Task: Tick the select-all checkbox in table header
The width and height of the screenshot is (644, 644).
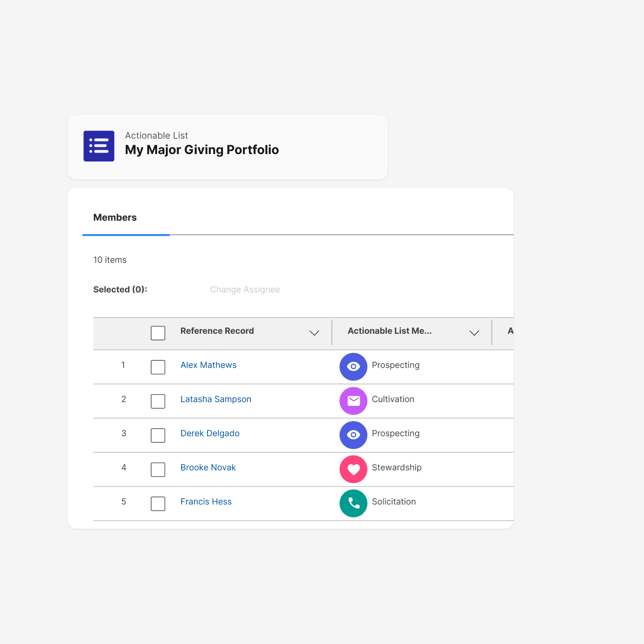Action: [158, 333]
